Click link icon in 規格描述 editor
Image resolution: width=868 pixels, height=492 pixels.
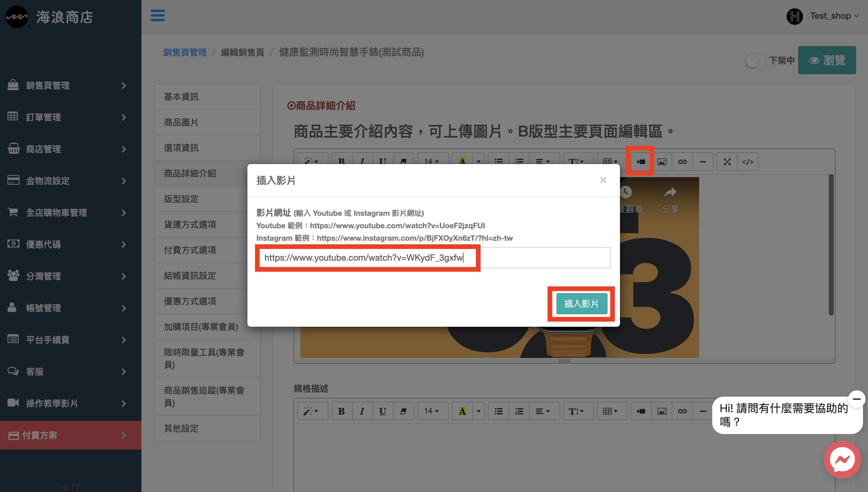pos(682,411)
